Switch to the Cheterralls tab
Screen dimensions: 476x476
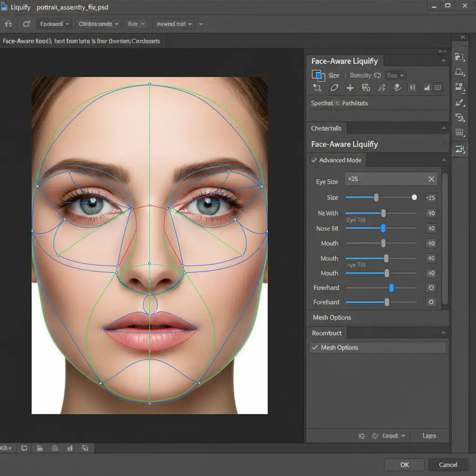[x=326, y=128]
